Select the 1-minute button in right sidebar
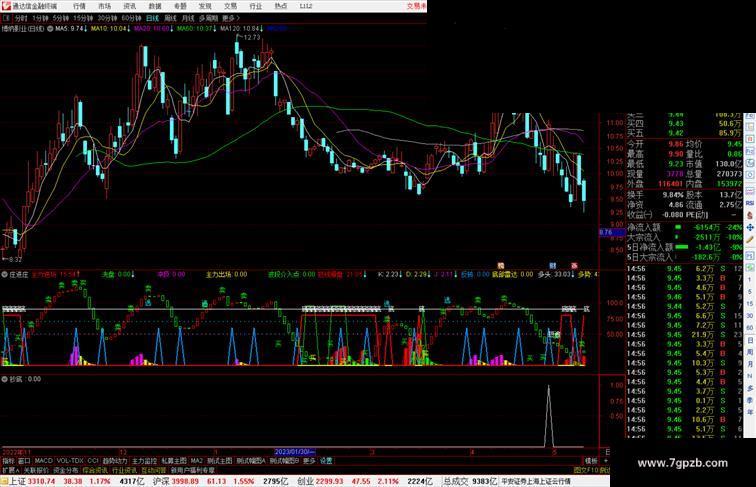Image resolution: width=756 pixels, height=487 pixels. (x=750, y=280)
